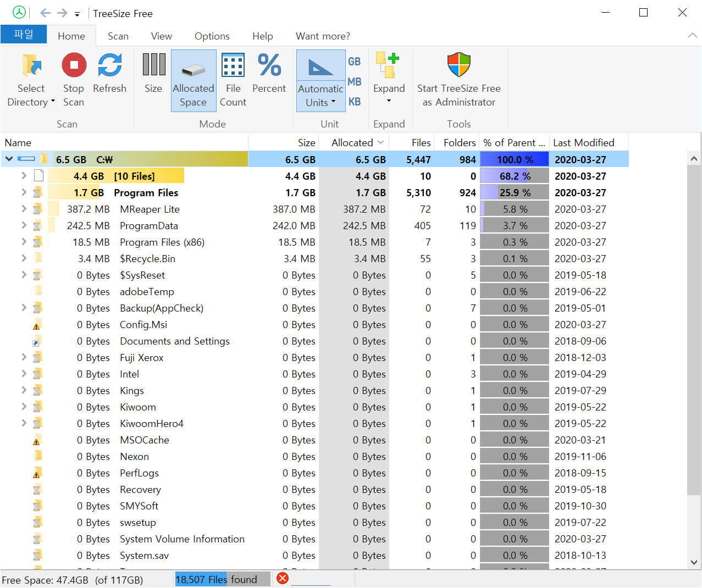Click the Config.Msi warning folder icon
702x588 pixels.
37,325
